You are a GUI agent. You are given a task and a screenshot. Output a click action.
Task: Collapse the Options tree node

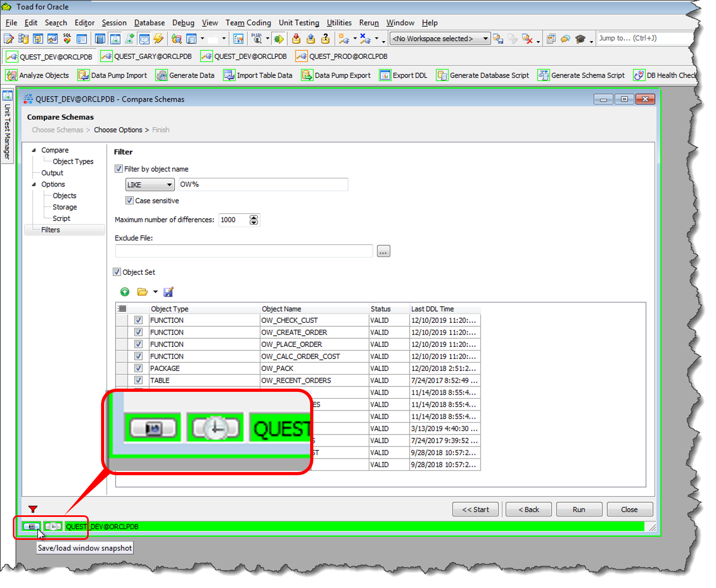(x=34, y=184)
